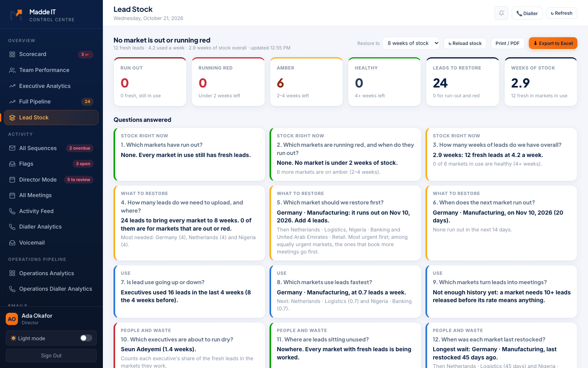Screen dimensions: 588x368
Task: Toggle the Light mode switch
Action: coord(86,338)
